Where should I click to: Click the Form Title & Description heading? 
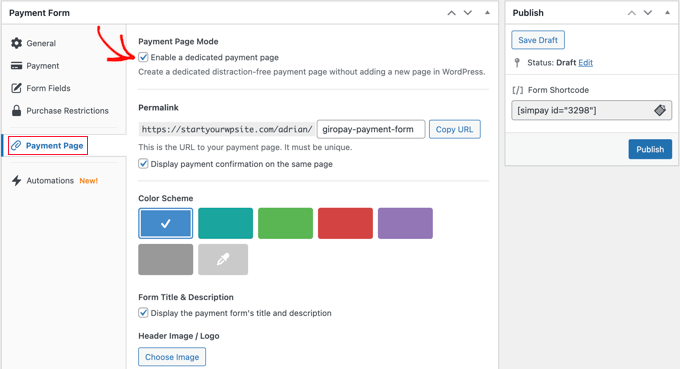click(186, 297)
